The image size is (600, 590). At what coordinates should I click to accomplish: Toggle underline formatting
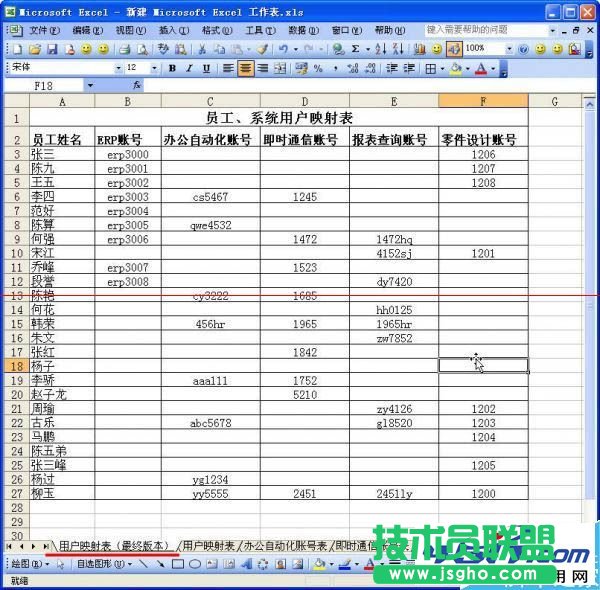(206, 68)
